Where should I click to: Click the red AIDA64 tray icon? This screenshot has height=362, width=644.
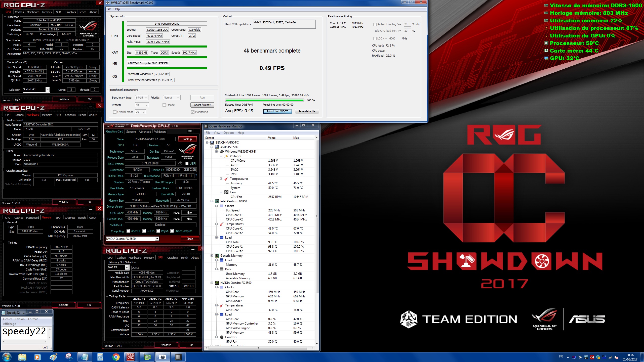click(x=592, y=357)
